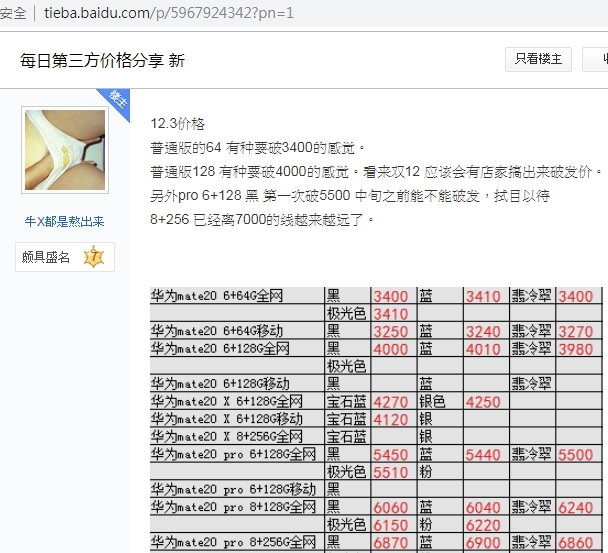Click table cell 华为mate20 X 8+256G全网
The image size is (608, 553).
(x=237, y=436)
